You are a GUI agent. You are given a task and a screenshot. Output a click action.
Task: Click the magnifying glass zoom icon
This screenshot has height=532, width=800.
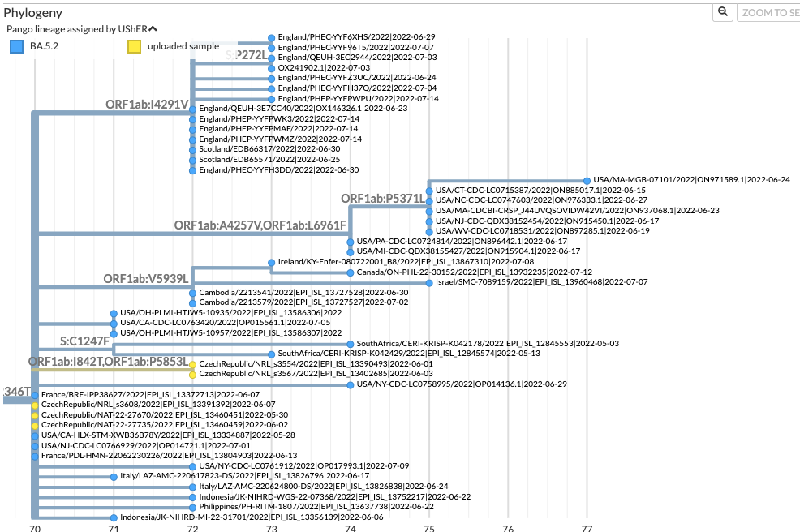coord(722,11)
